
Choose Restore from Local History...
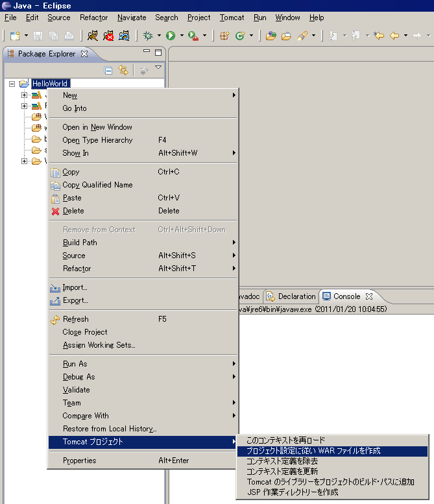coord(143,429)
